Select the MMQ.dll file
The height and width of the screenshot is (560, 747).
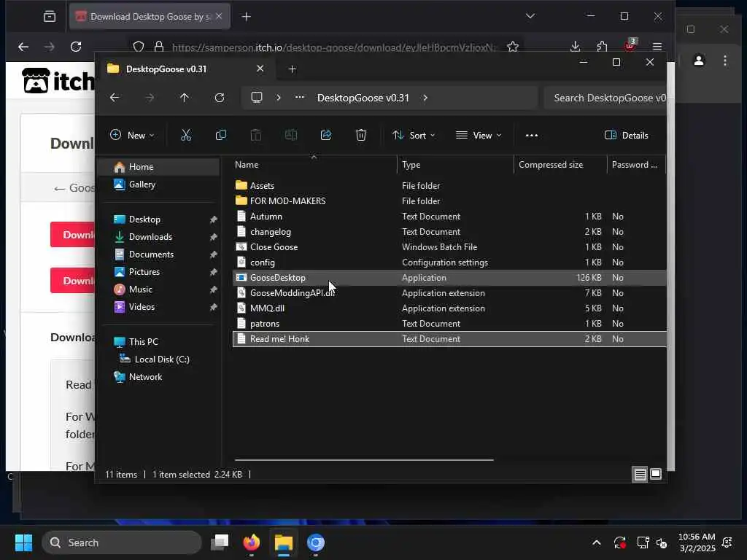(449, 308)
